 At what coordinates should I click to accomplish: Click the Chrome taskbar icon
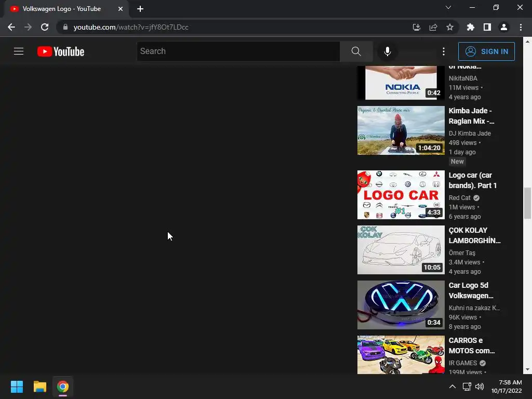tap(63, 387)
